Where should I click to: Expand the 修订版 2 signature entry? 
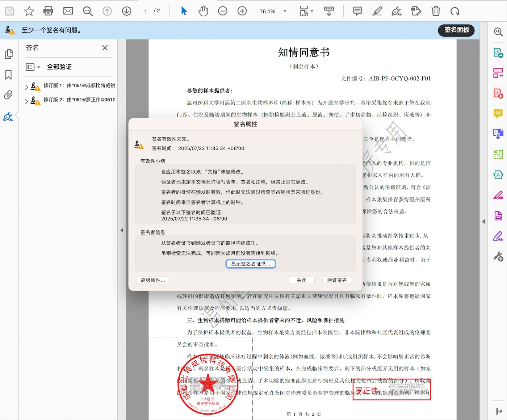point(26,101)
